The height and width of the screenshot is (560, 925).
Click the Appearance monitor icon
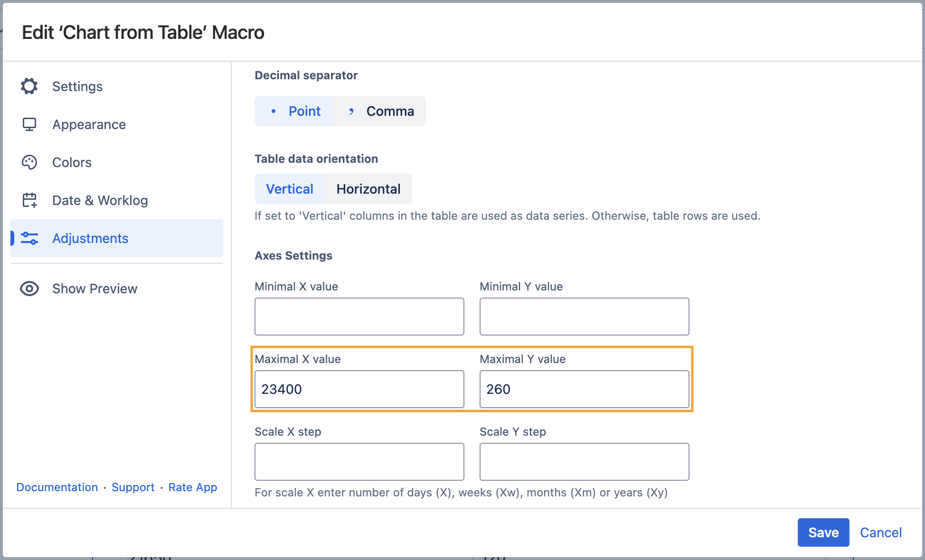[29, 124]
